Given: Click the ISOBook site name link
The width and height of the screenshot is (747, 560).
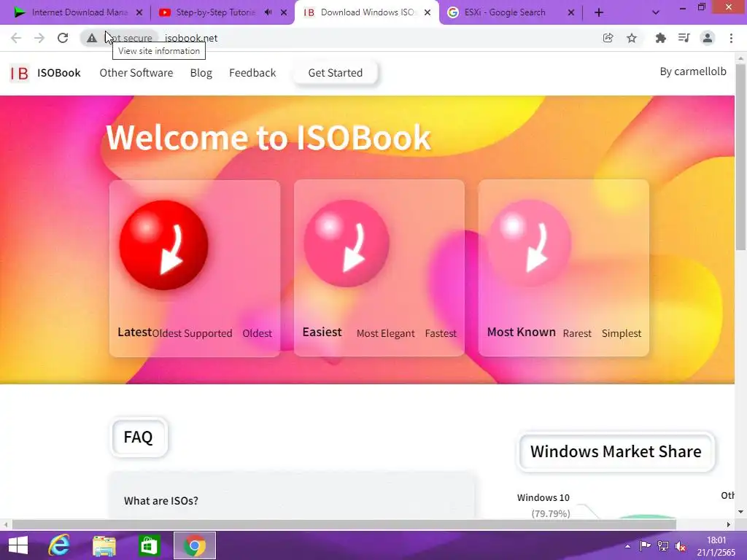Looking at the screenshot, I should (x=59, y=73).
